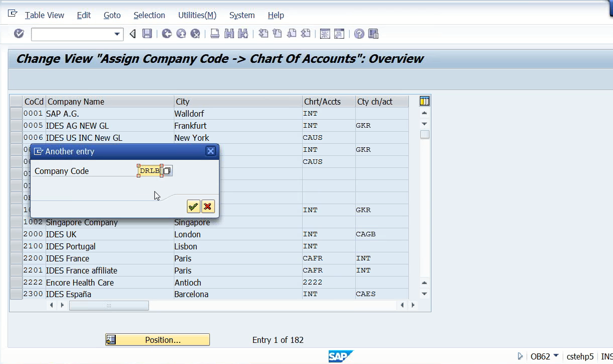Open the Company Code search help button
613x364 pixels.
click(167, 171)
